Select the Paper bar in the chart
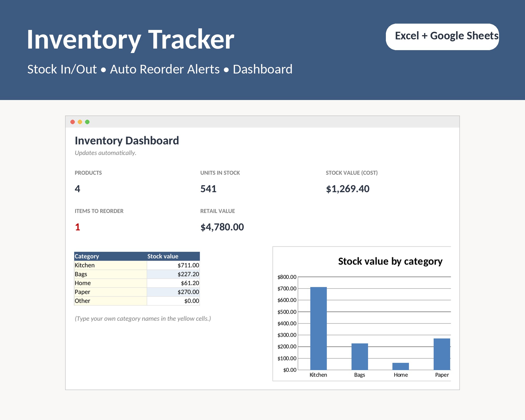525x420 pixels. coord(442,354)
